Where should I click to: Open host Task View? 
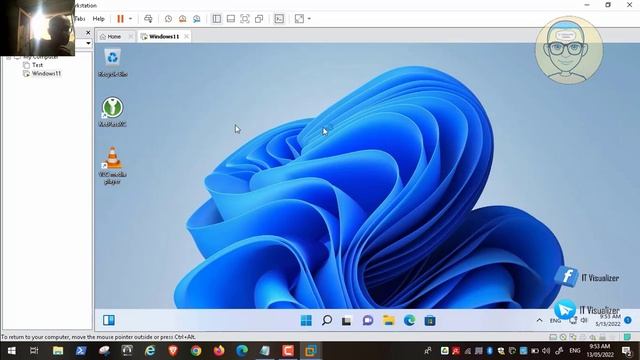click(x=34, y=351)
